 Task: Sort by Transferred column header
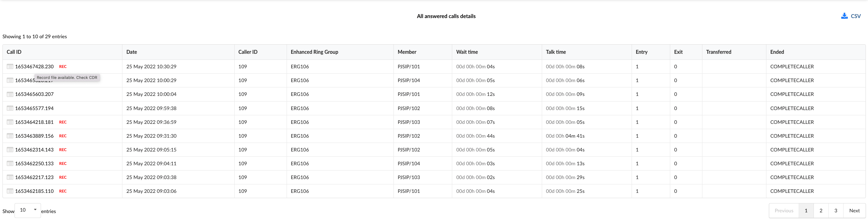734,52
